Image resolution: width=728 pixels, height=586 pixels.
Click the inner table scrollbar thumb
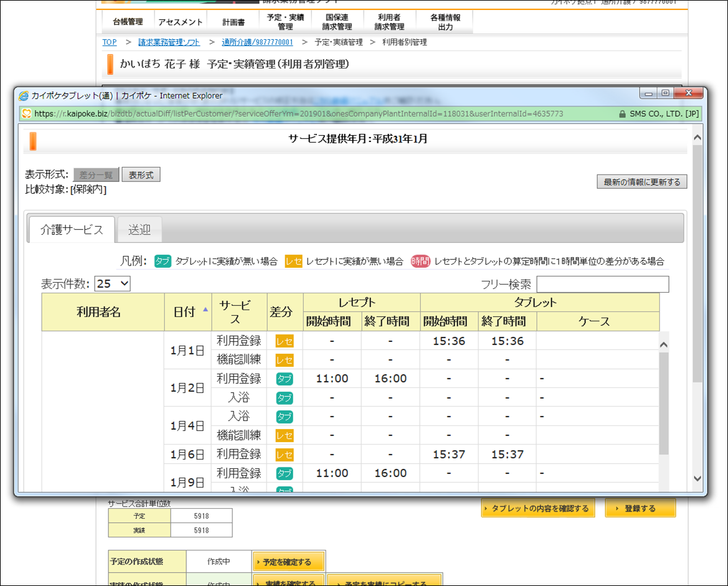tap(664, 403)
